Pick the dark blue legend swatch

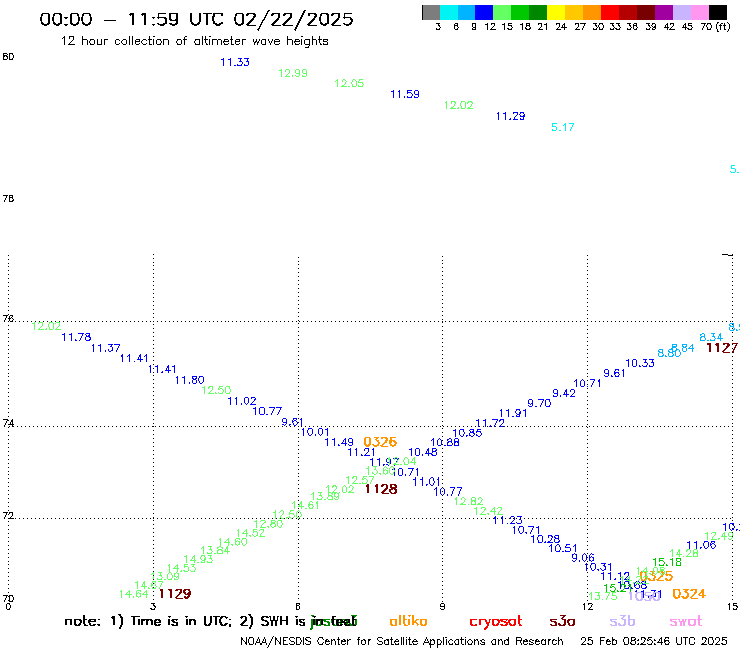pos(484,12)
